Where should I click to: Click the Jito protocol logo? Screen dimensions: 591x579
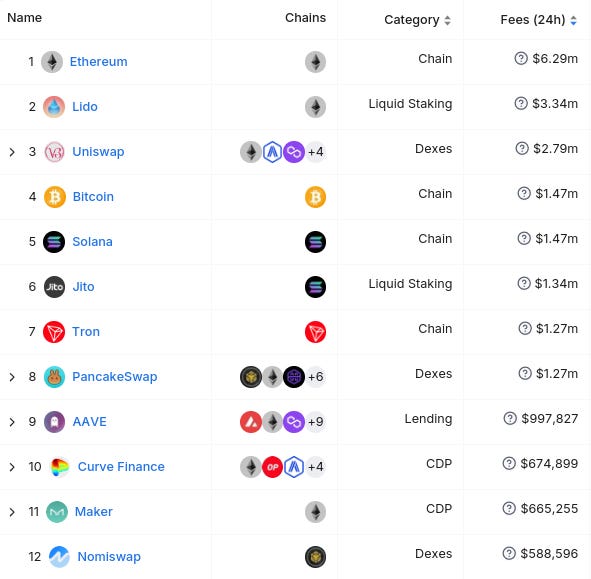coord(54,287)
